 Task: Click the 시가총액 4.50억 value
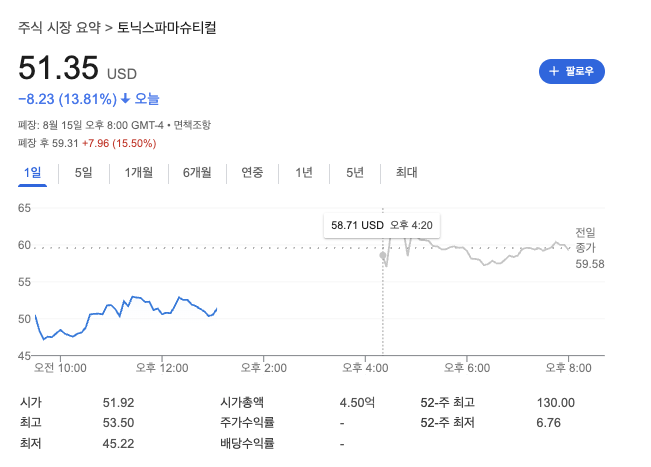357,402
